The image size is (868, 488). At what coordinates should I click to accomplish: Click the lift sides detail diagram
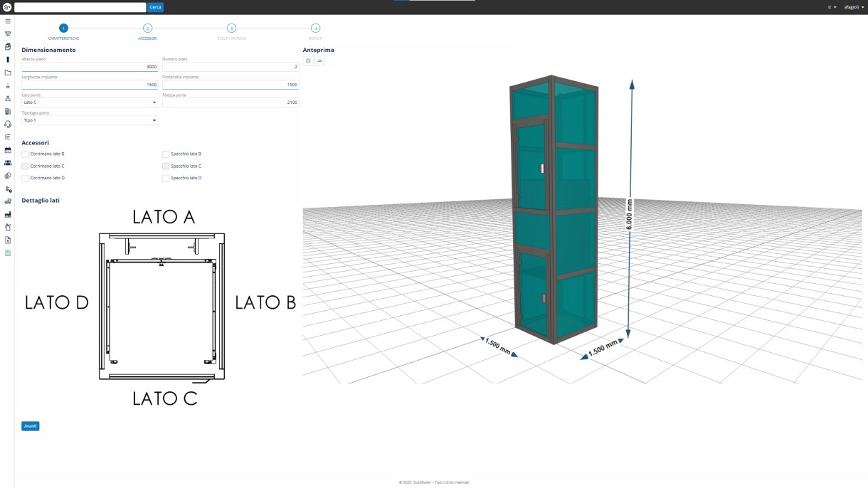click(x=162, y=307)
